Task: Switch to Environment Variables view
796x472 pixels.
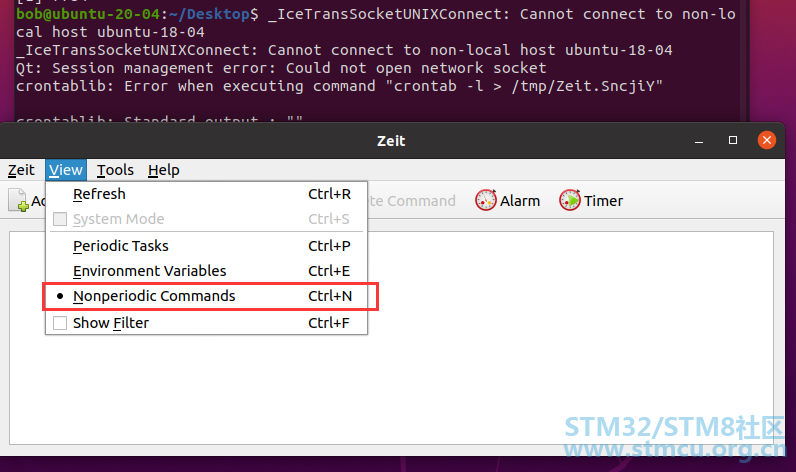Action: click(207, 271)
